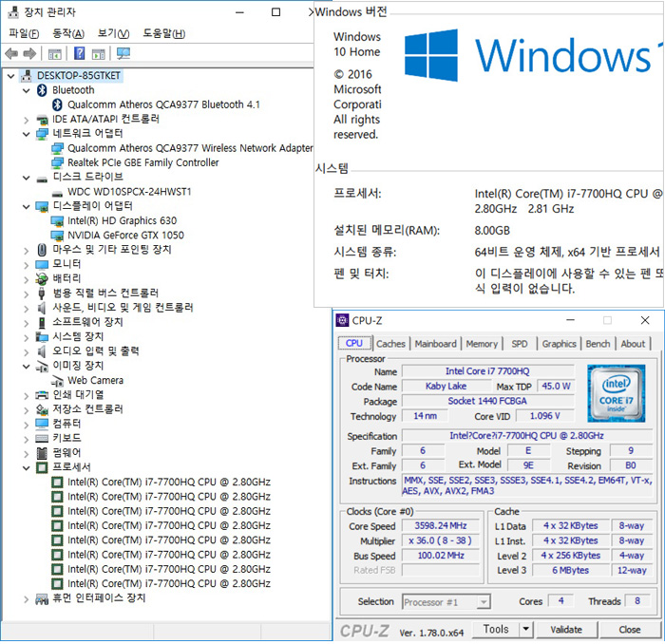Click the 시스템 장치 category icon
665x644 pixels.
point(42,337)
